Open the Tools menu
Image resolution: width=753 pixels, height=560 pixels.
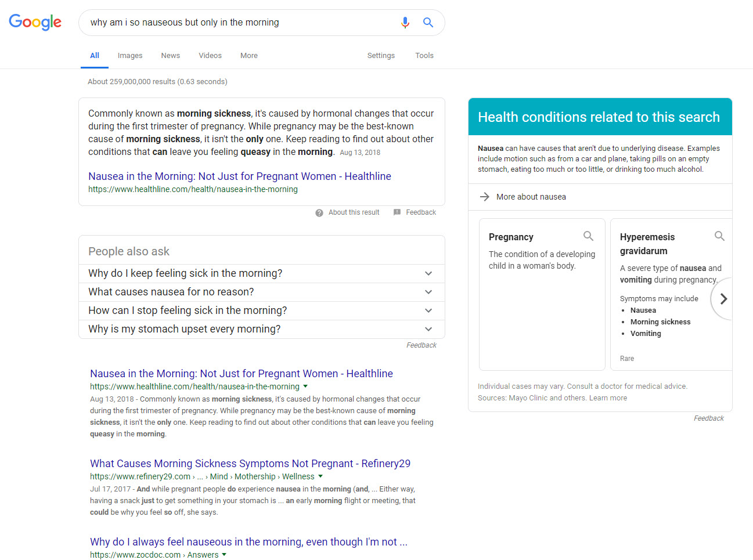click(x=424, y=56)
